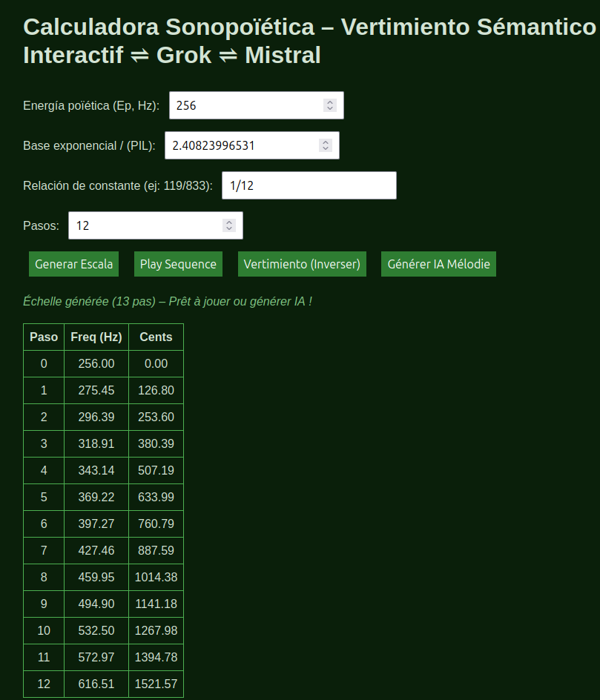The image size is (600, 700).
Task: Click the stepper on Base exponencial field
Action: pos(326,145)
